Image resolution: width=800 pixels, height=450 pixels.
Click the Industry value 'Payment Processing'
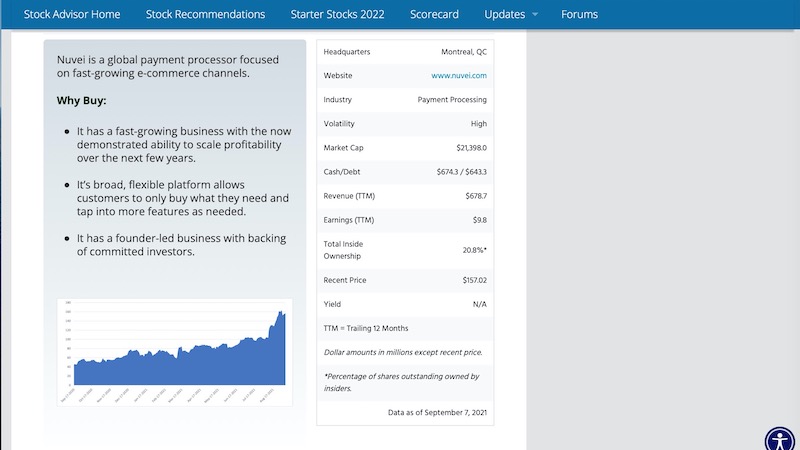point(452,99)
